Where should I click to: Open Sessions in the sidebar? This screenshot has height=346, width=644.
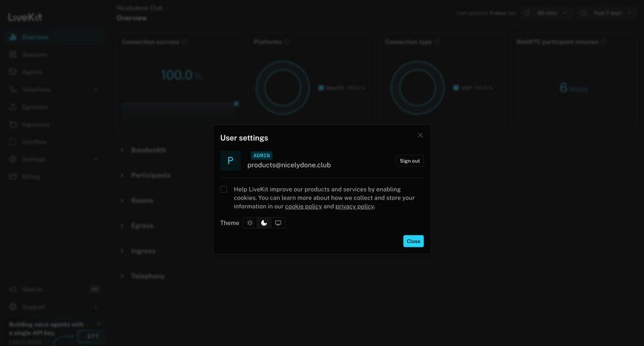54,54
